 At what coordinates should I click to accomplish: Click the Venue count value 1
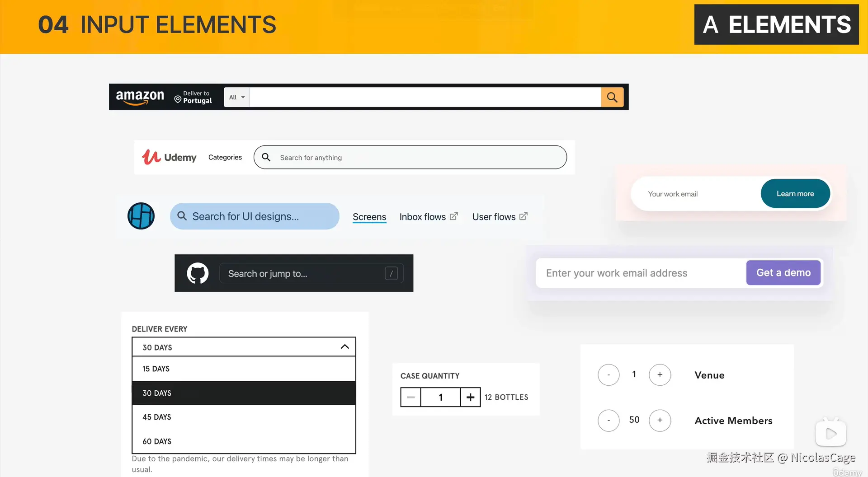tap(634, 374)
